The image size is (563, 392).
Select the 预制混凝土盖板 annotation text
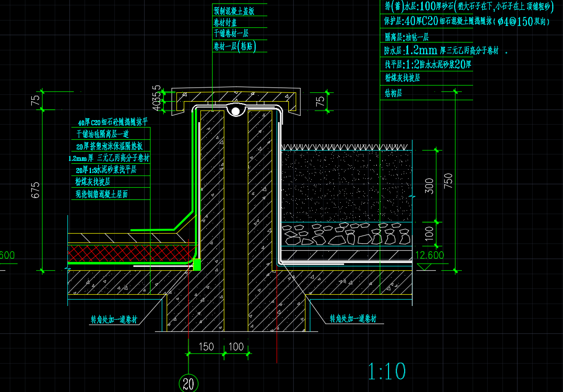tap(234, 10)
